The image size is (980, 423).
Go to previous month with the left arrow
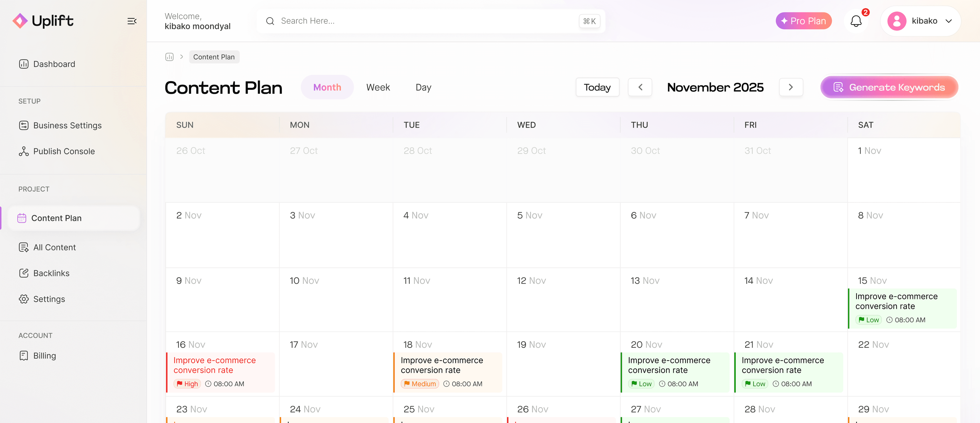(640, 87)
